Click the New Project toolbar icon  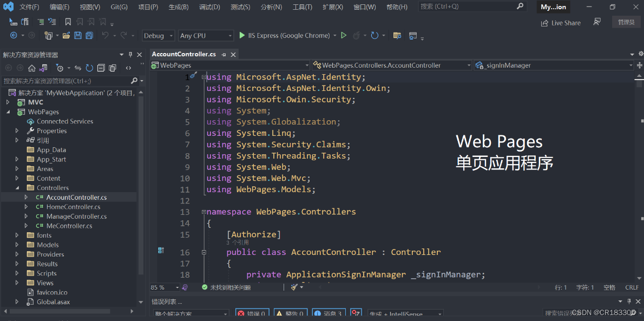point(49,36)
